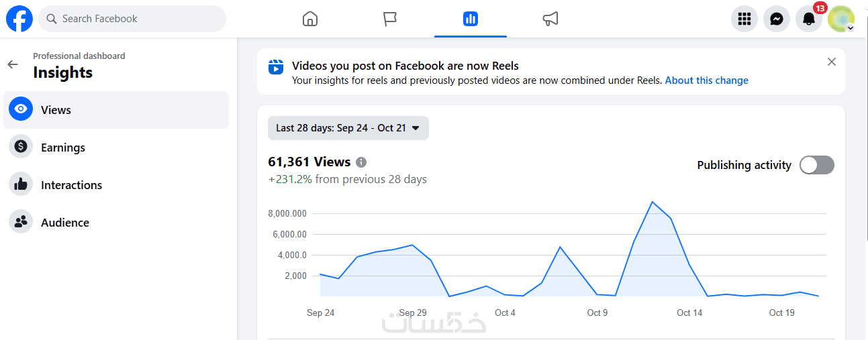Open the Audience section
The height and width of the screenshot is (340, 868).
[x=64, y=223]
